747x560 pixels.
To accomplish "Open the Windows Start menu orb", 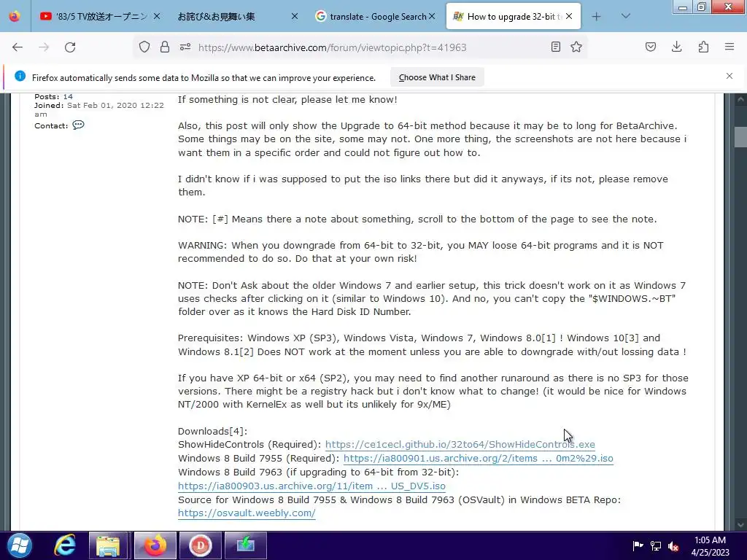I will [x=19, y=545].
